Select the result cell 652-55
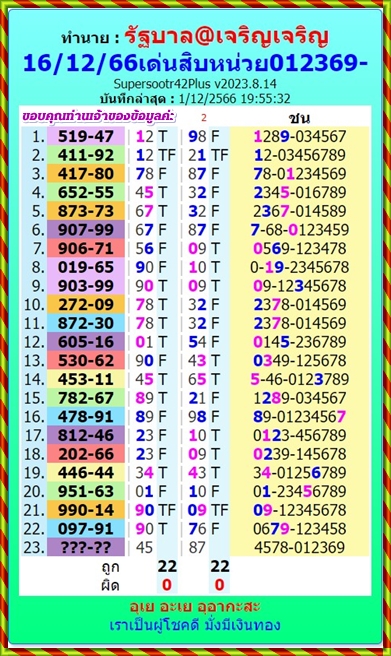This screenshot has width=391, height=656. 86,192
